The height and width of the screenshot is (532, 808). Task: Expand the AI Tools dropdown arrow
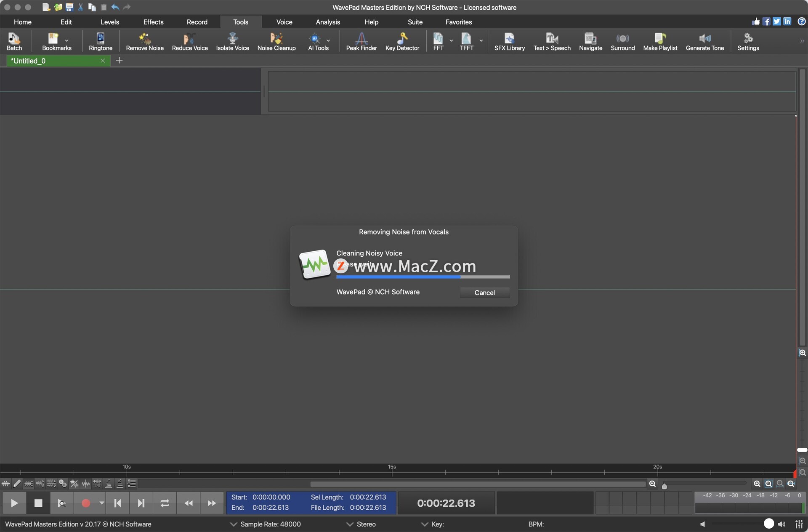(x=328, y=41)
